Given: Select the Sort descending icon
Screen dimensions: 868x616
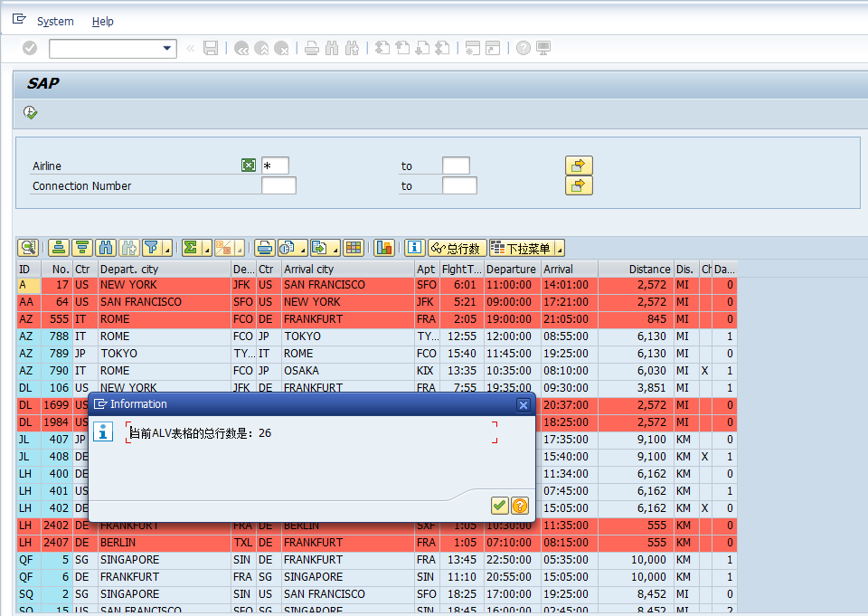Looking at the screenshot, I should pos(81,247).
